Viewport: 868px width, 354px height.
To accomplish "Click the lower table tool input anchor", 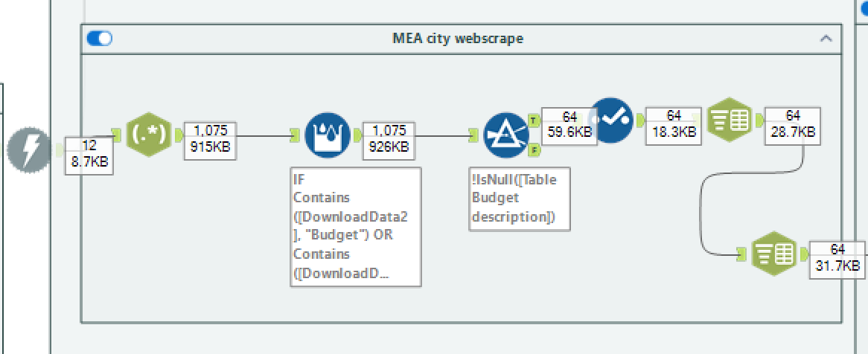I will [742, 254].
